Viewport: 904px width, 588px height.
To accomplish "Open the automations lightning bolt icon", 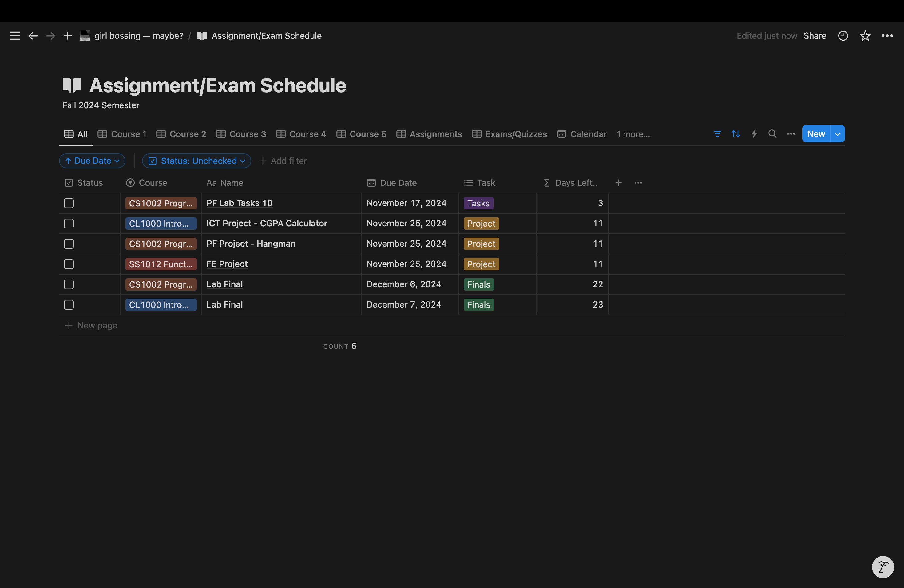I will click(x=754, y=134).
